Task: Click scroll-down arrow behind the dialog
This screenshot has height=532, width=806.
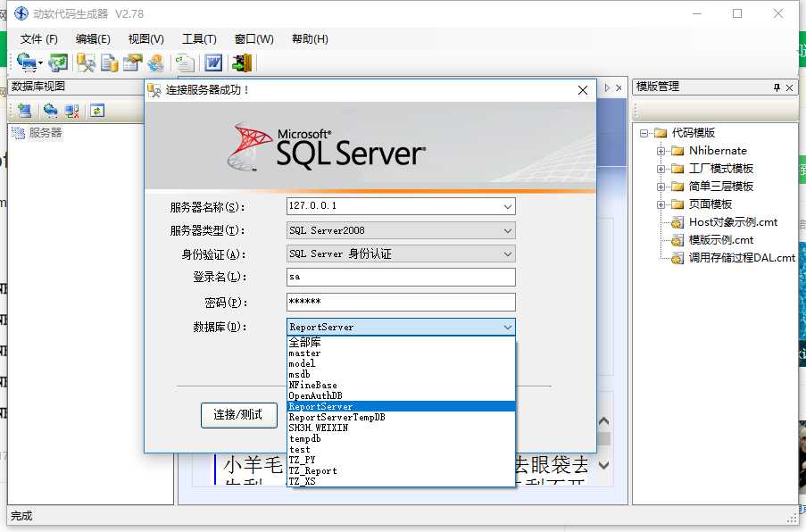Action: point(604,466)
